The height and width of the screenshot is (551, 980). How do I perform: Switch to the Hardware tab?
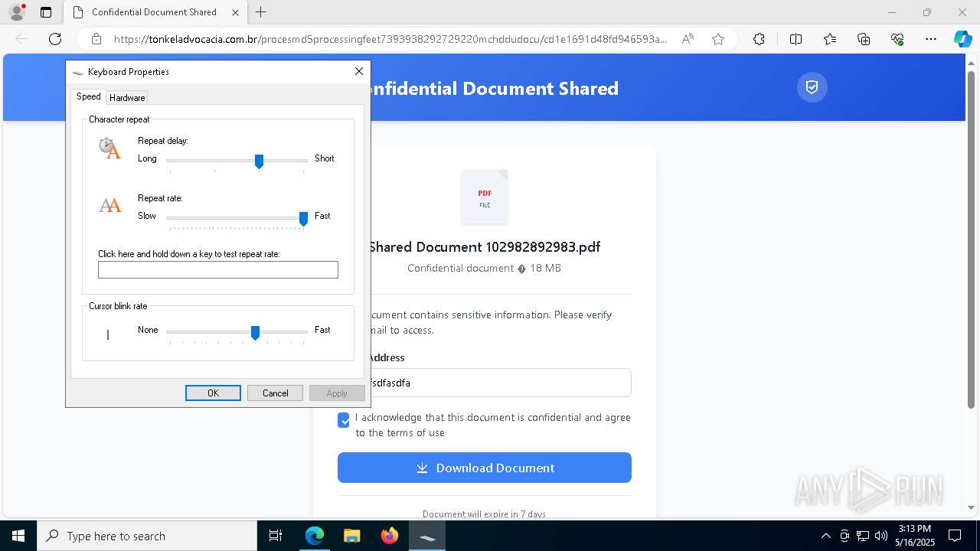(127, 97)
